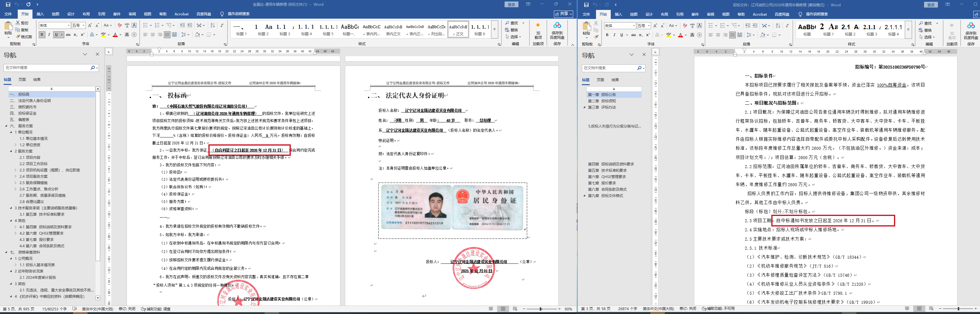Align text left in the right Word window

[x=711, y=35]
